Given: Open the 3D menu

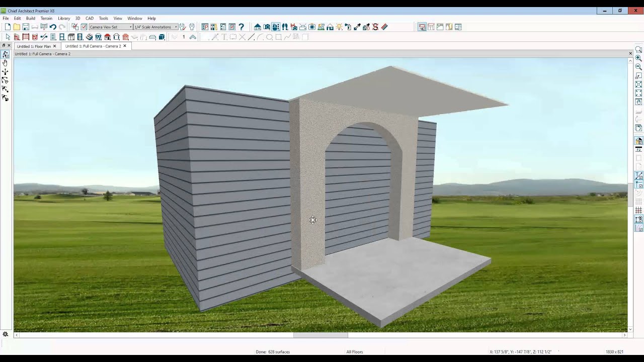Looking at the screenshot, I should tap(77, 18).
